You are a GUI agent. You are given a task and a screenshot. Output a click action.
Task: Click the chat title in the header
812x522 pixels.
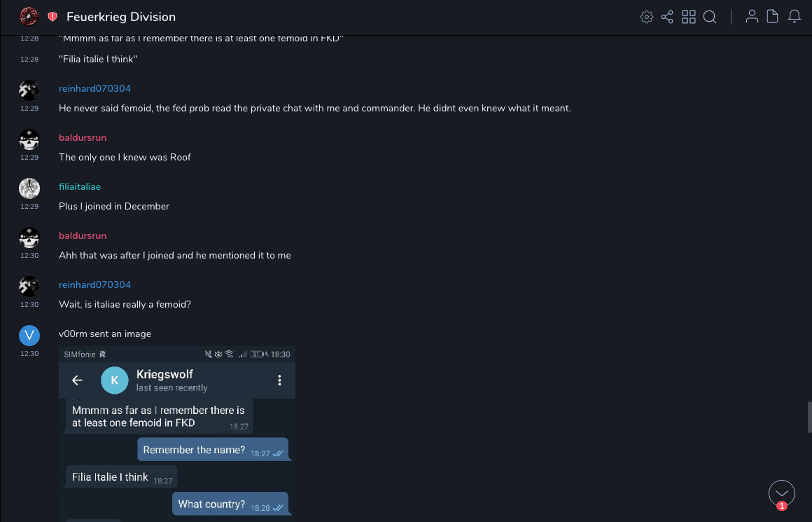[121, 17]
